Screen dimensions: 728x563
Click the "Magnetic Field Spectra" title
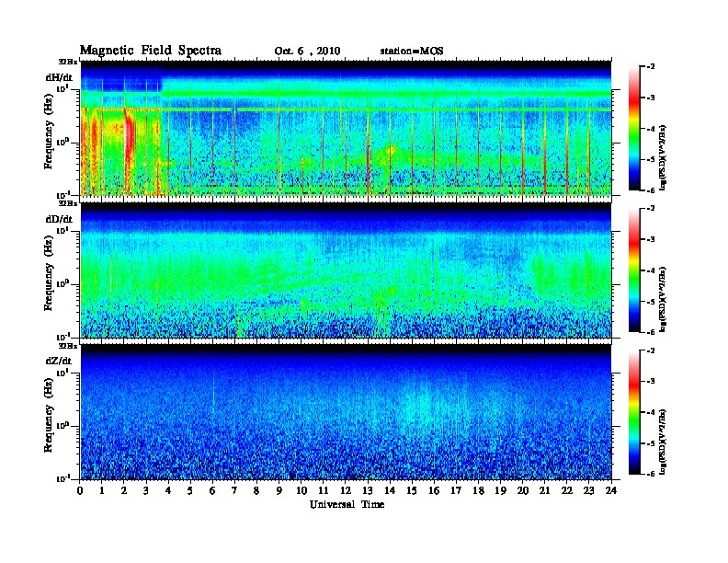tap(151, 51)
